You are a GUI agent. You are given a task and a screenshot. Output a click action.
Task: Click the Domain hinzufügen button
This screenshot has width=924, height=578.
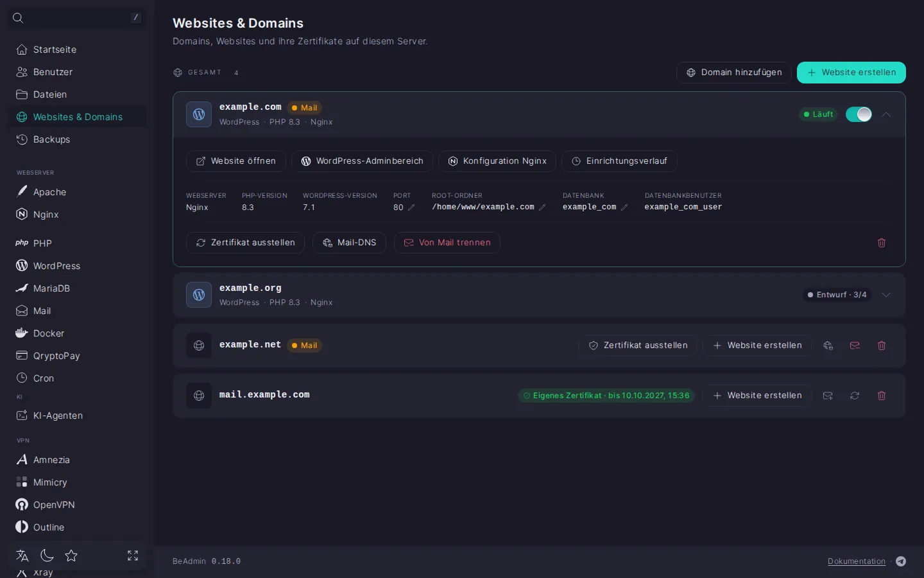click(x=733, y=73)
